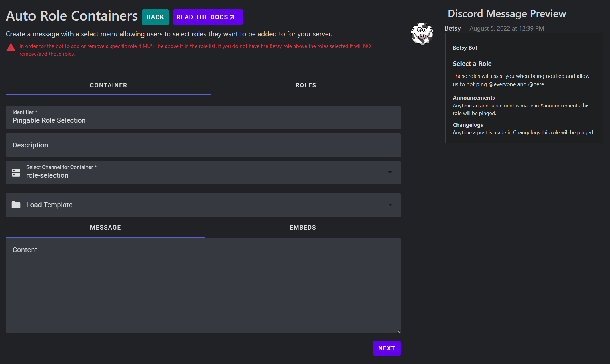Screen dimensions: 610x364
Task: Select the Message tab
Action: [105, 227]
